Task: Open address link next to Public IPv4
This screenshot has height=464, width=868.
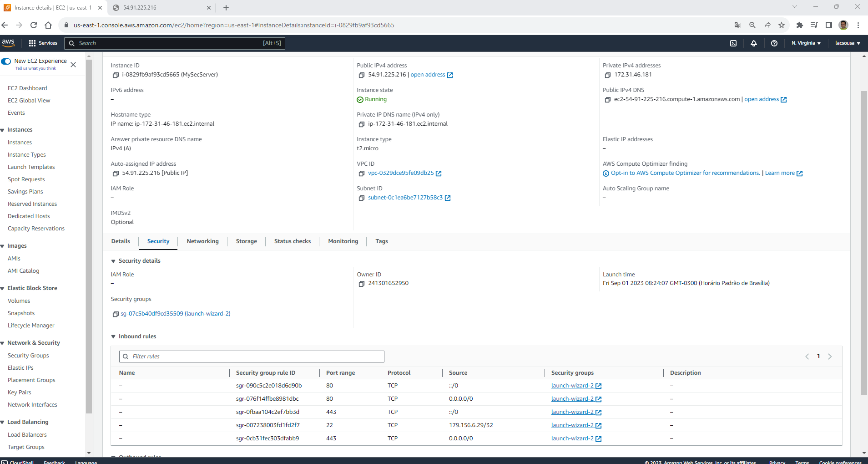Action: 432,75
